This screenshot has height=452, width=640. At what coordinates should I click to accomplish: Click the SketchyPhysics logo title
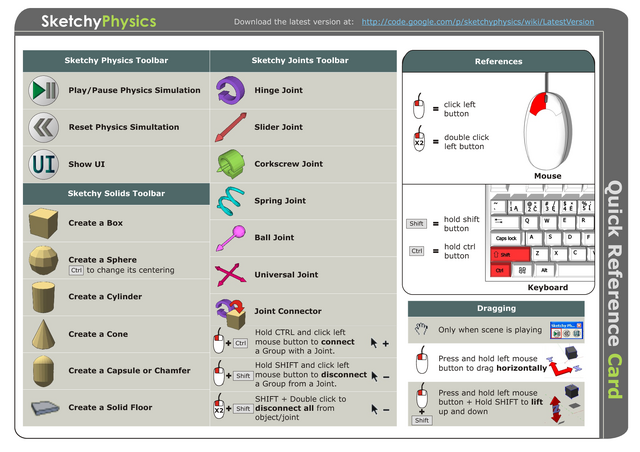coord(98,21)
